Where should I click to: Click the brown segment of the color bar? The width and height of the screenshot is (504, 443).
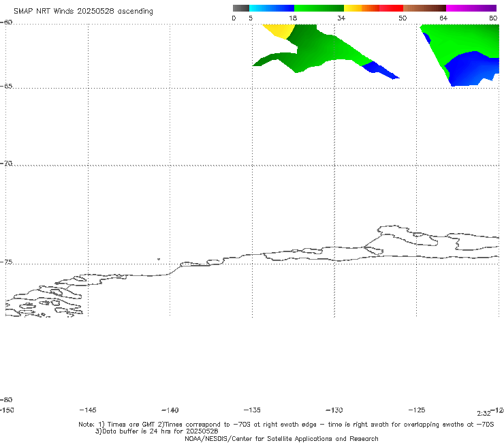tap(424, 8)
